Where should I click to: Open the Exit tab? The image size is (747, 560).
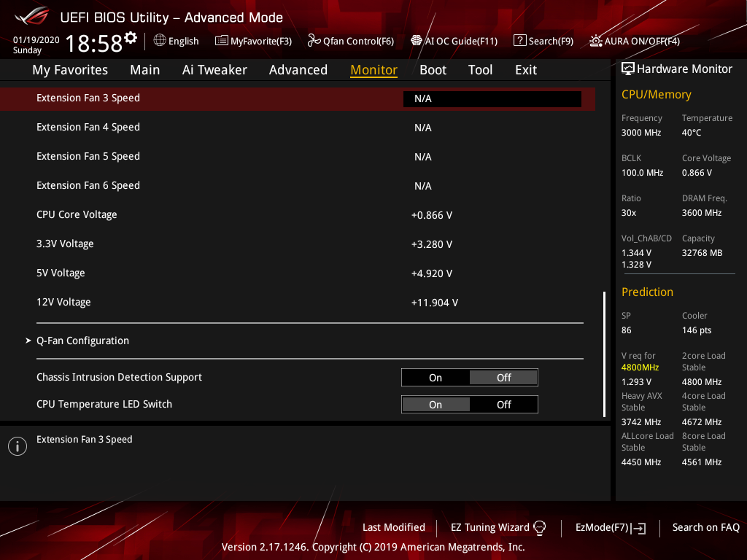click(x=526, y=70)
